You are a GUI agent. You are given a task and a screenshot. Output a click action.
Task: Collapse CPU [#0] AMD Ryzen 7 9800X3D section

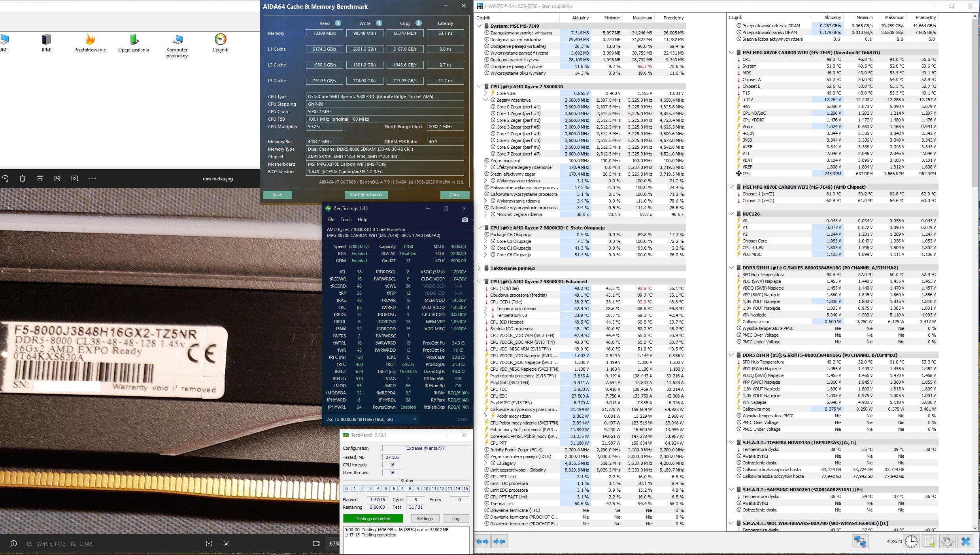[x=479, y=86]
